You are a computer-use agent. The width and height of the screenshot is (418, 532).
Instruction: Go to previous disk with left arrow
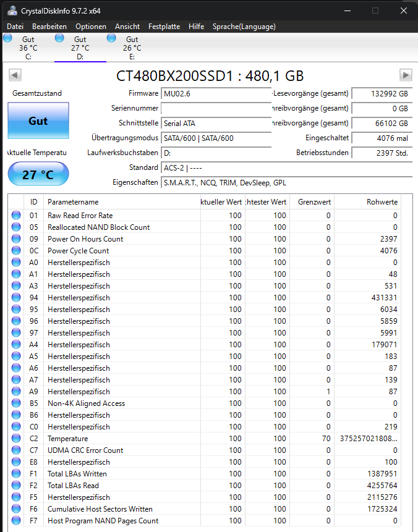point(15,75)
